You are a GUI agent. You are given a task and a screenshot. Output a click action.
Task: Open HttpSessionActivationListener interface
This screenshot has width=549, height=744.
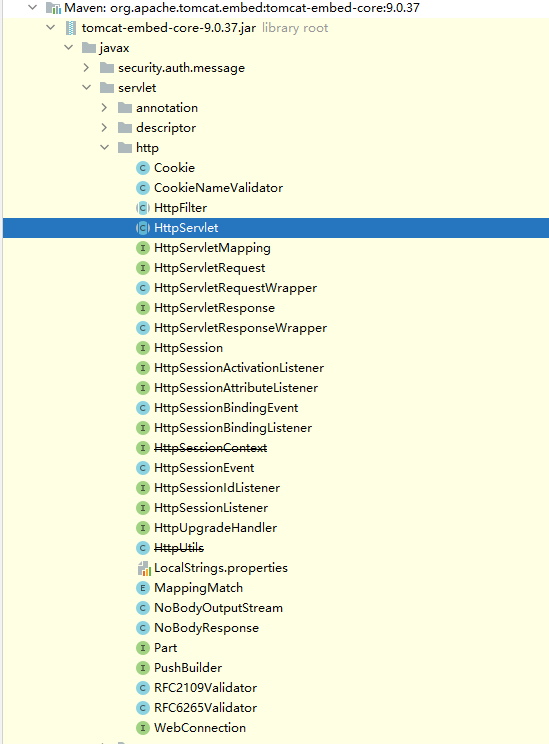coord(239,368)
